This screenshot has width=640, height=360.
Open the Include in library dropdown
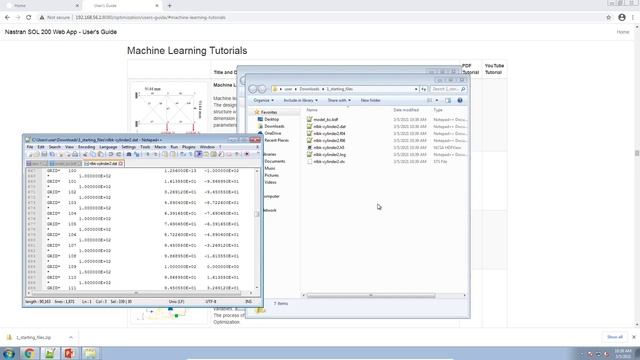[x=300, y=100]
